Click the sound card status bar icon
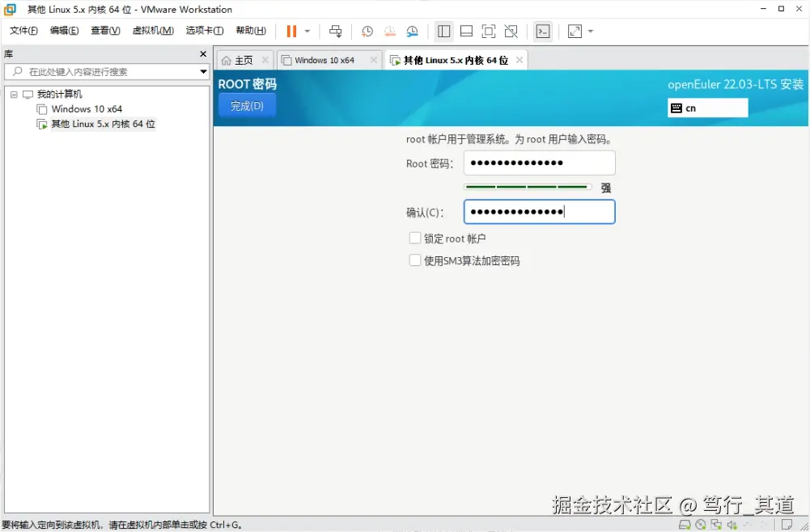810x532 pixels. click(x=732, y=525)
